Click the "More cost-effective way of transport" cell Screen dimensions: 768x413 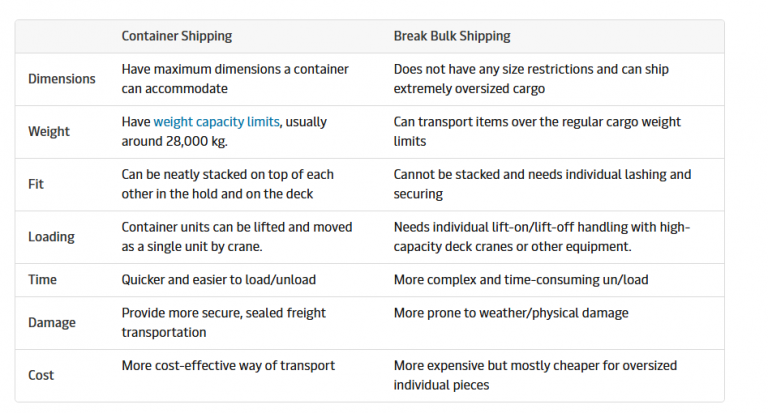(228, 365)
